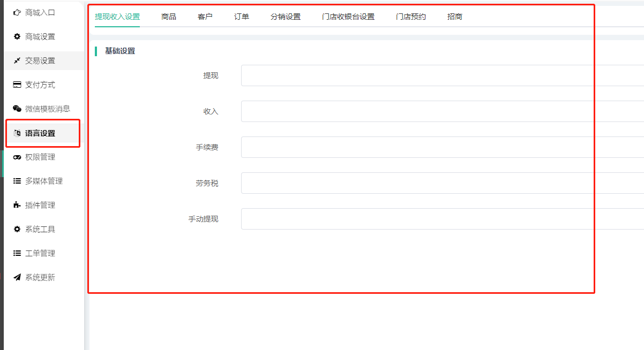Open the 订单 tab

[242, 17]
